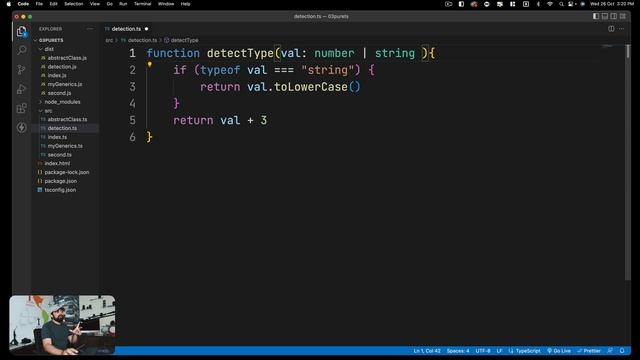Change indentation via Spaces: 4
640x360 pixels.
[458, 351]
